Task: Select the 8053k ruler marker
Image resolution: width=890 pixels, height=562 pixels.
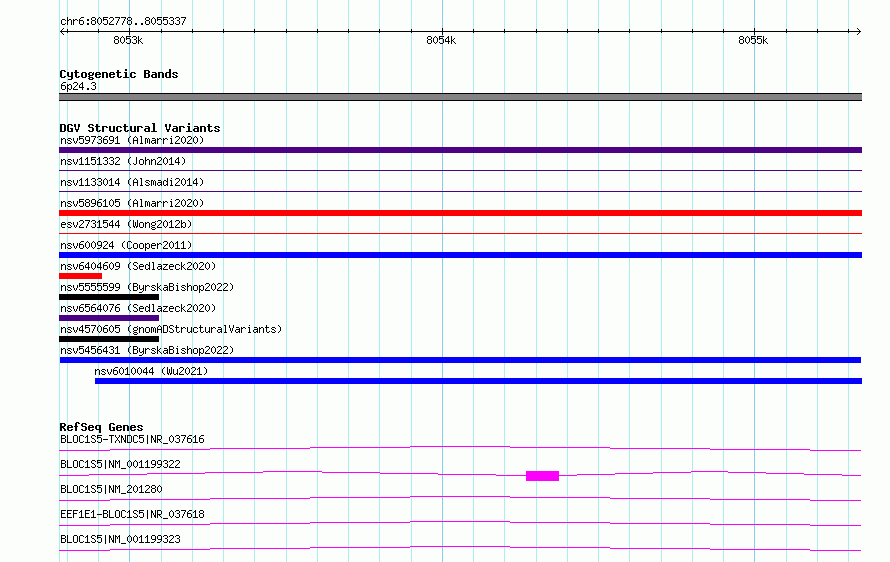Action: coord(128,40)
